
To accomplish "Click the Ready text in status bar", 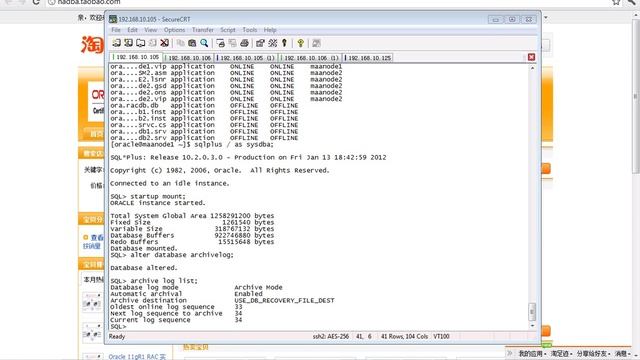I will pyautogui.click(x=117, y=336).
